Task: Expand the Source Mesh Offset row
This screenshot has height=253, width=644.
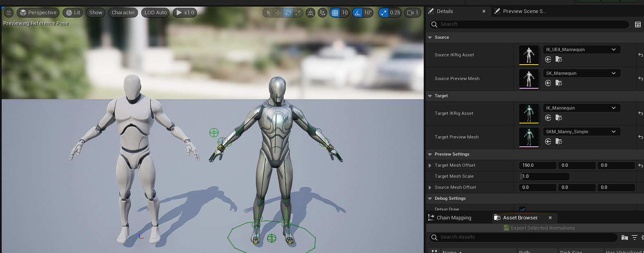Action: click(x=430, y=187)
